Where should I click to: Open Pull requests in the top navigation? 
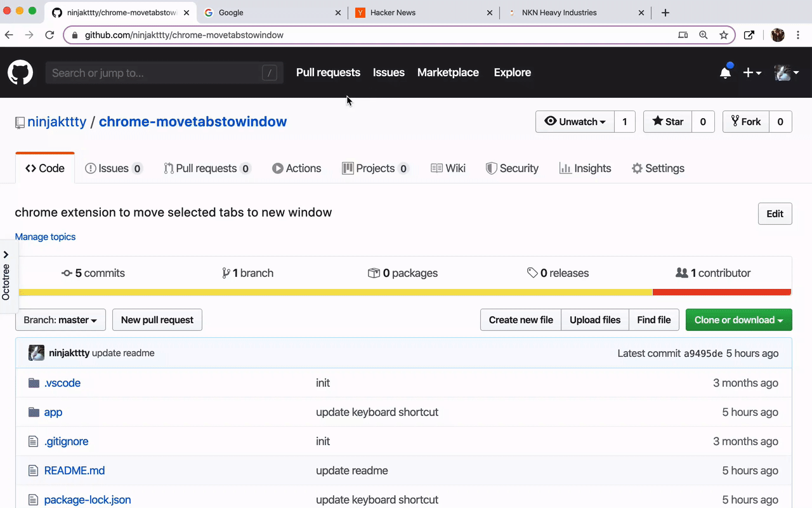328,72
